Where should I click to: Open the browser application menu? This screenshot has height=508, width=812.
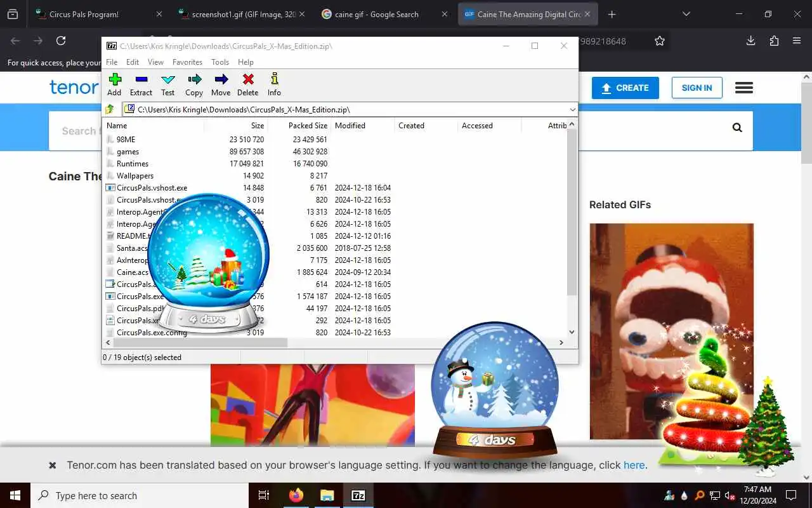[x=797, y=41]
